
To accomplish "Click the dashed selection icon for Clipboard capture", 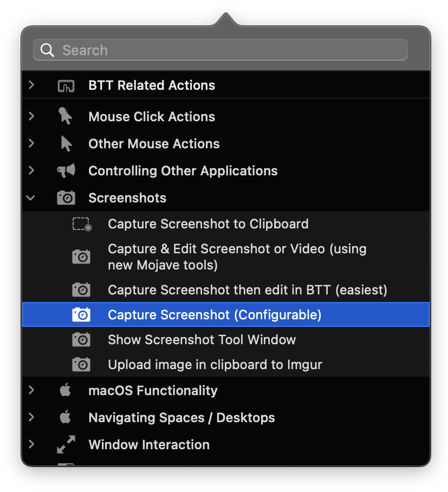I will pos(81,224).
